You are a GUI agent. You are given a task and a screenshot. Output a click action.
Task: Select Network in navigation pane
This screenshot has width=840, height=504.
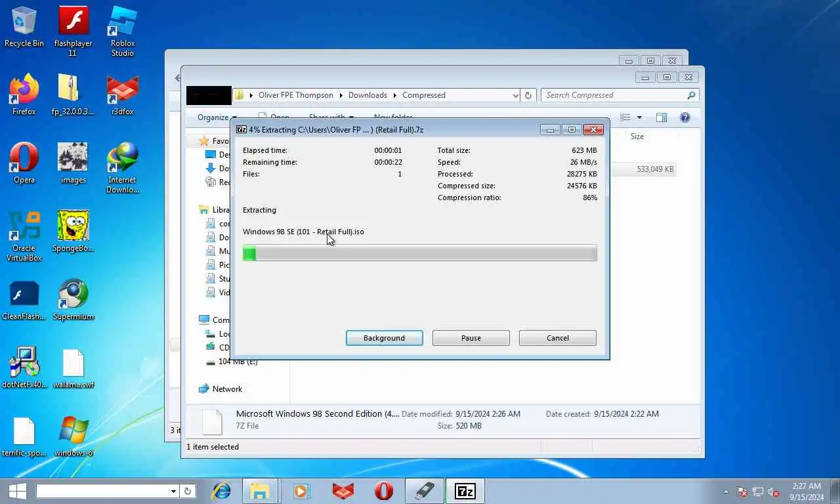pos(220,389)
